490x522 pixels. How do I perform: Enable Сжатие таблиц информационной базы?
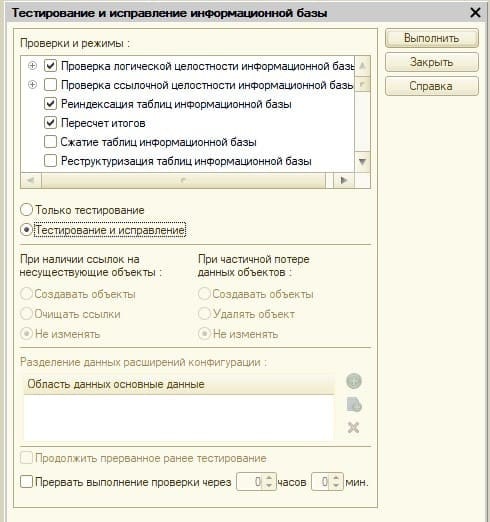click(50, 142)
